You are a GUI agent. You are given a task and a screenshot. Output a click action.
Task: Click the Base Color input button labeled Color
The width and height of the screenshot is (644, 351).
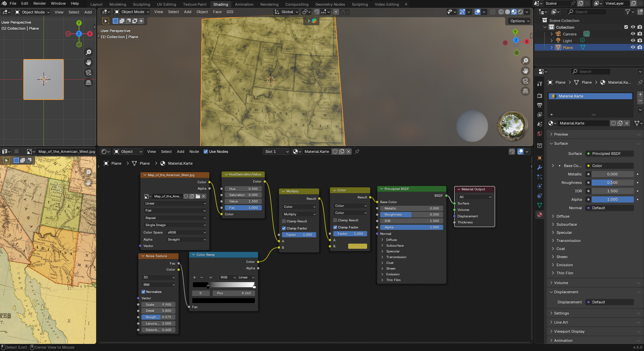pyautogui.click(x=610, y=166)
